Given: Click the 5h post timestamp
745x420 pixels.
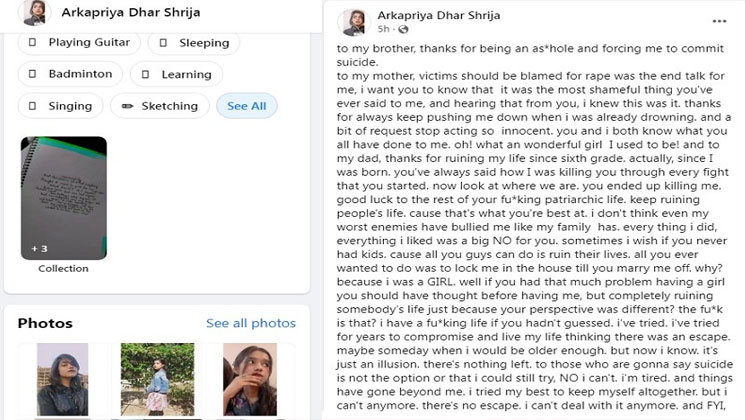Looking at the screenshot, I should pos(383,29).
